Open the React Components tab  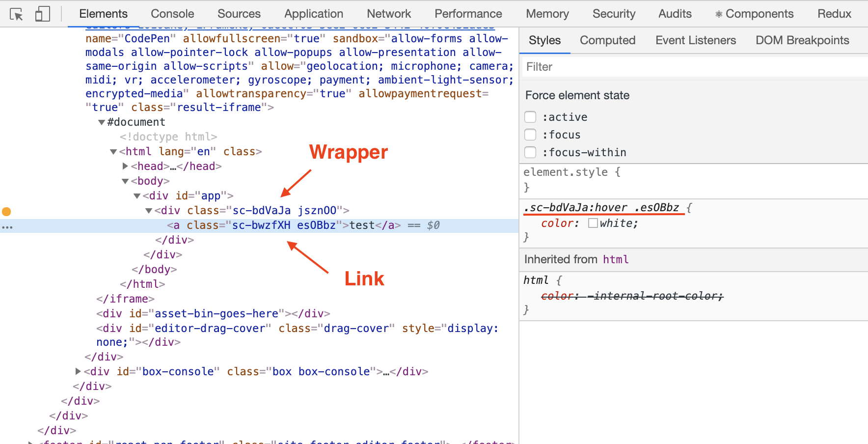coord(754,14)
